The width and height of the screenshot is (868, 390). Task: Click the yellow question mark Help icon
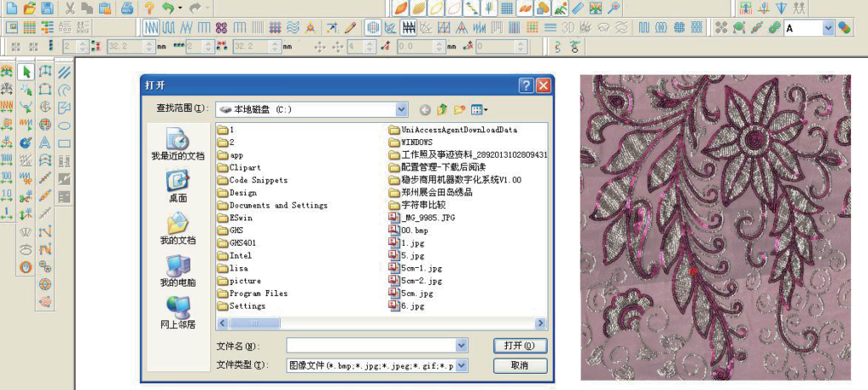pos(148,8)
